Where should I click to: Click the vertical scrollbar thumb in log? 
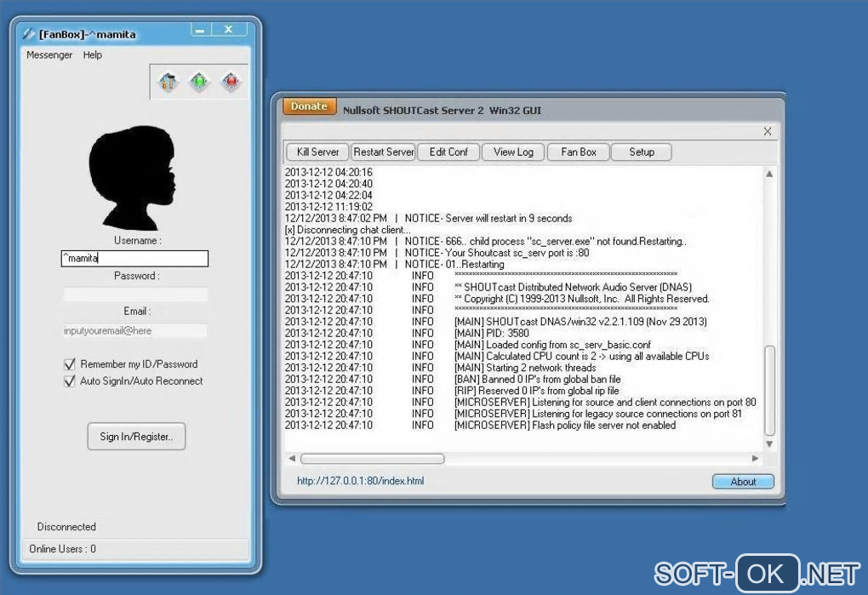tap(769, 391)
